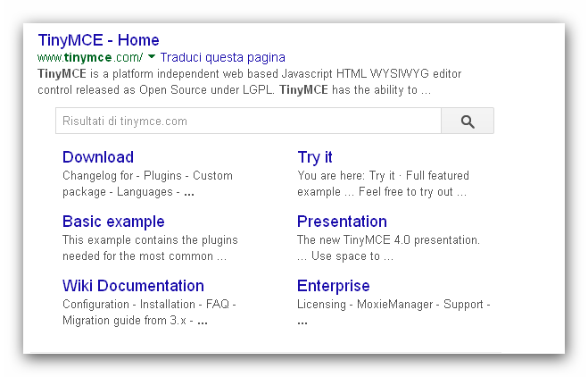Screen dimensions: 588x377
Task: Open the Download sitelink
Action: point(98,157)
